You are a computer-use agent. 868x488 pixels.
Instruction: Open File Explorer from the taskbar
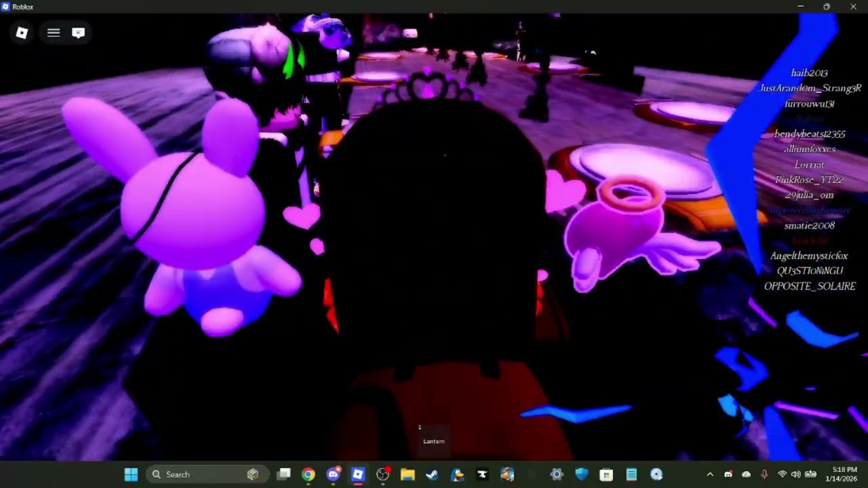pyautogui.click(x=408, y=474)
